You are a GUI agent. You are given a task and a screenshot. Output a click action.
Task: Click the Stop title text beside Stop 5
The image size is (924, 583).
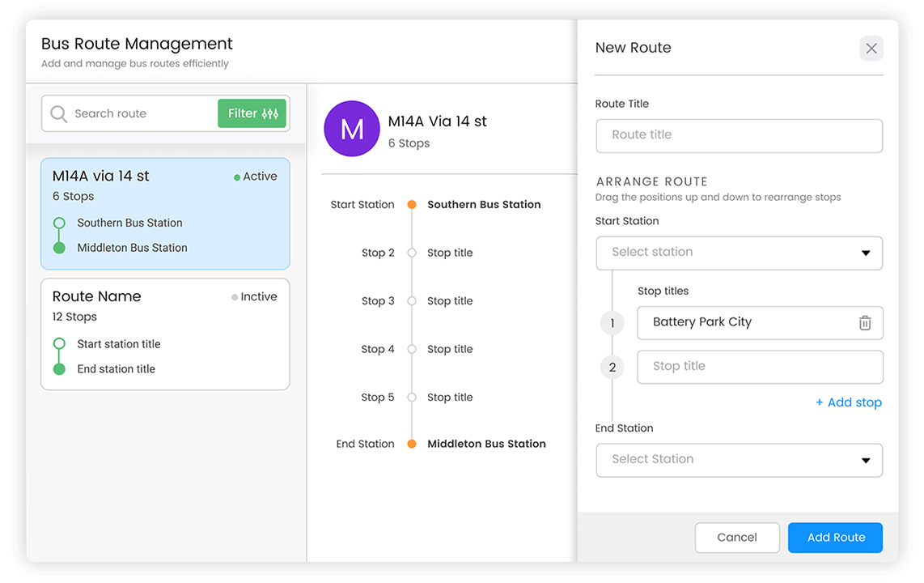[x=450, y=398]
